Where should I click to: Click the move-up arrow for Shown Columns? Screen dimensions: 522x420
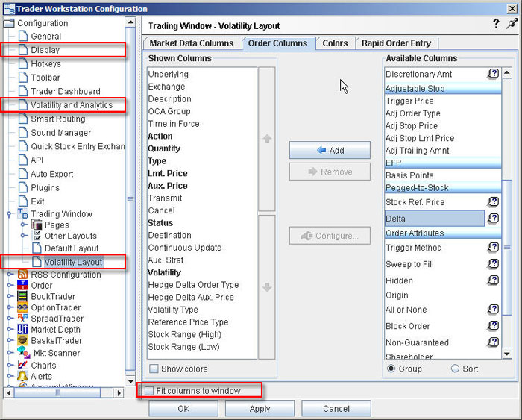267,139
